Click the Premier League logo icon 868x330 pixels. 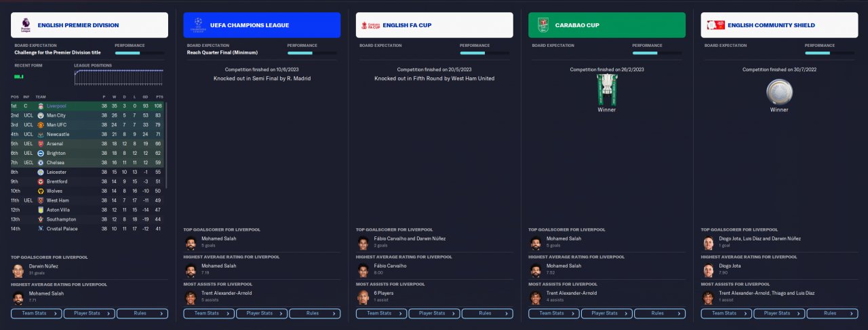[x=25, y=25]
